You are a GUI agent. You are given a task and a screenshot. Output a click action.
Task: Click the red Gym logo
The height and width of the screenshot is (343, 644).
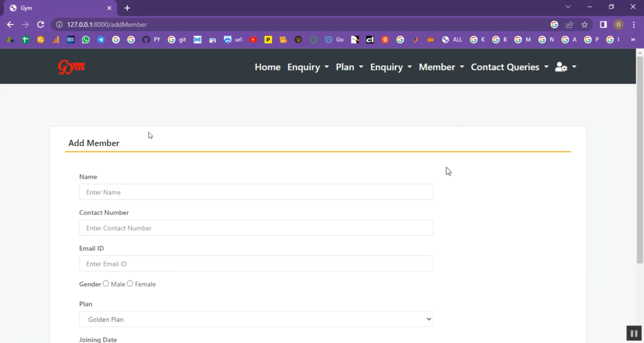point(71,67)
